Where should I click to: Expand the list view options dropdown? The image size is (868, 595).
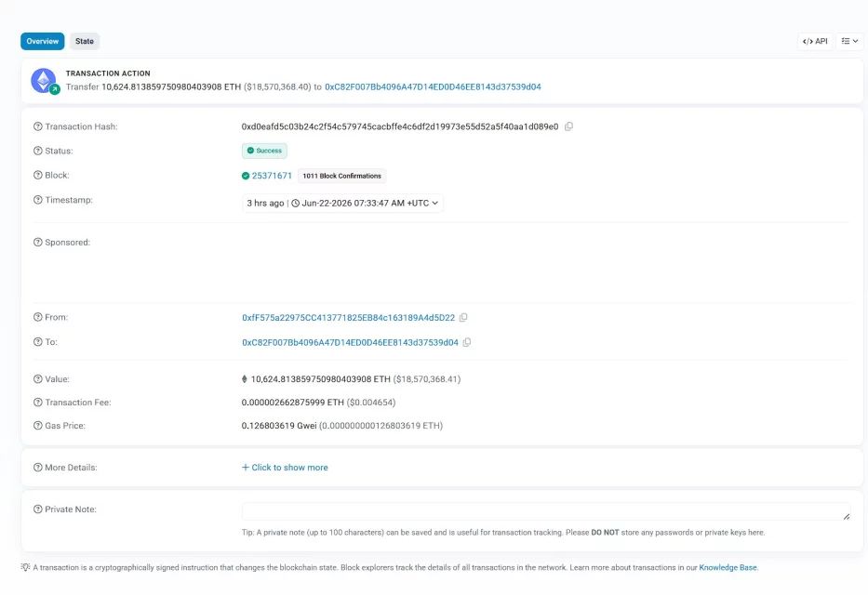(x=849, y=42)
